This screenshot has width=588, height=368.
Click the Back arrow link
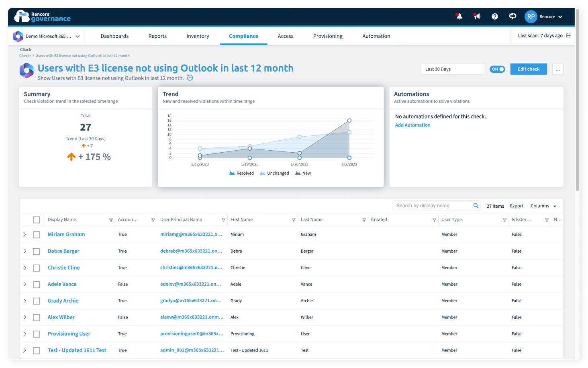tap(25, 49)
